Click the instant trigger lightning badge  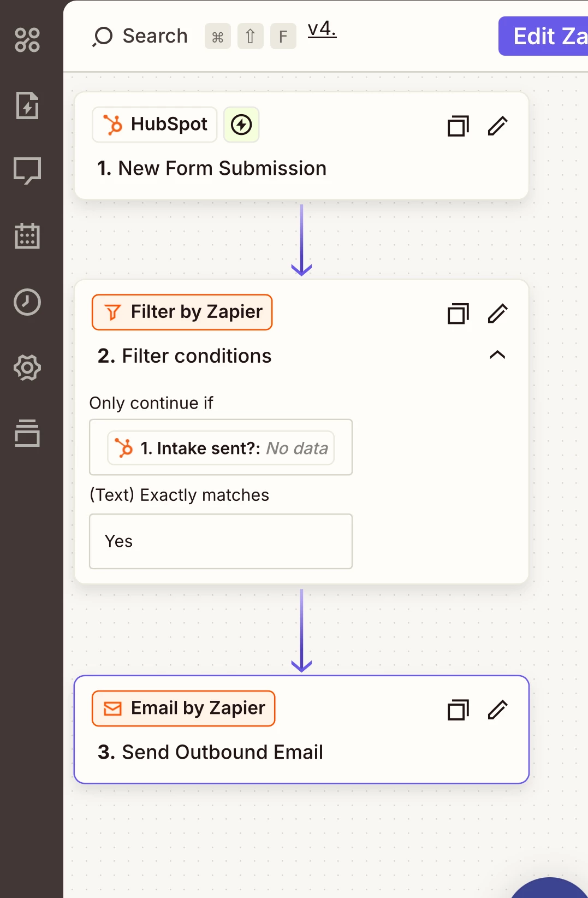pyautogui.click(x=241, y=125)
